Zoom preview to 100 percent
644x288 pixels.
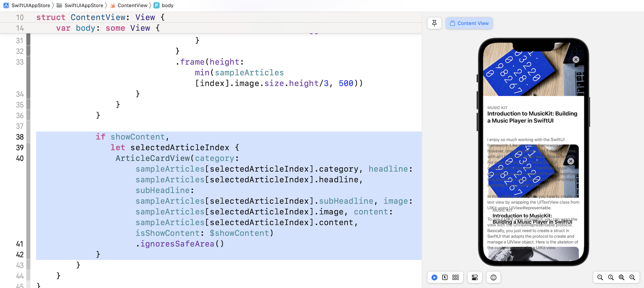[611, 277]
